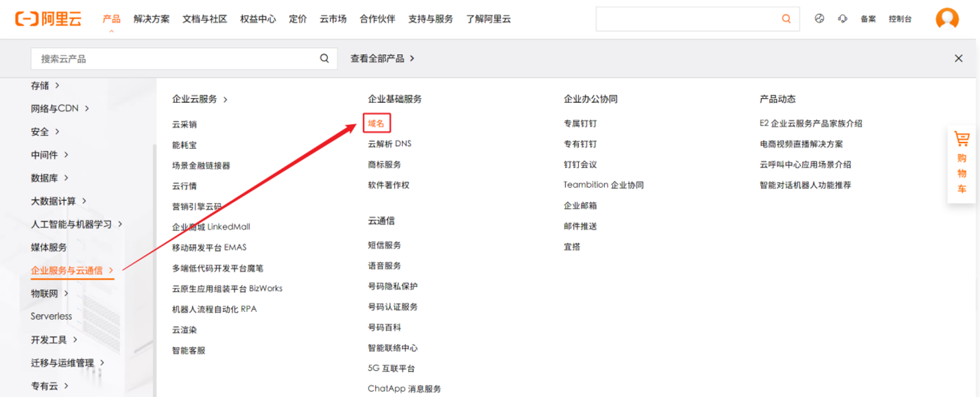This screenshot has height=397, width=980.
Task: Expand the 安全 category
Action: coord(45,132)
